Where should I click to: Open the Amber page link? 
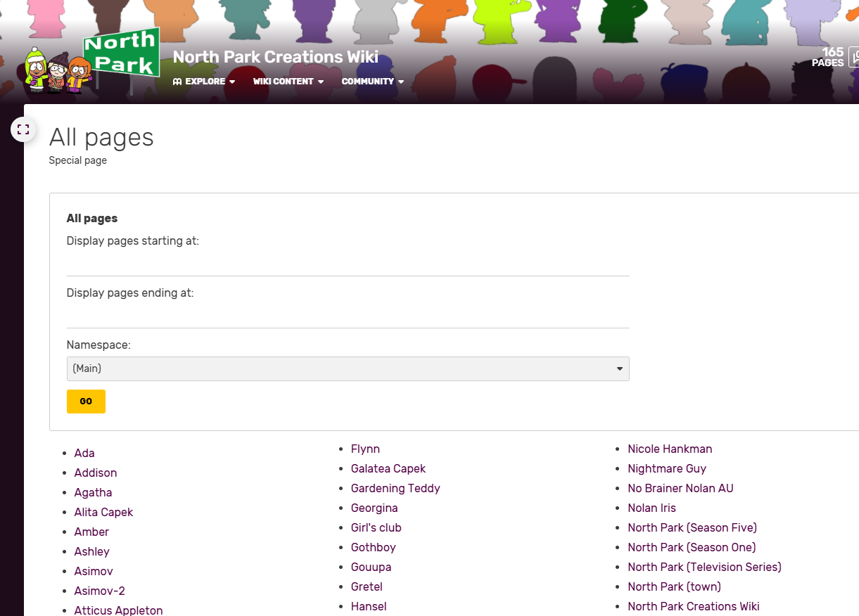91,532
